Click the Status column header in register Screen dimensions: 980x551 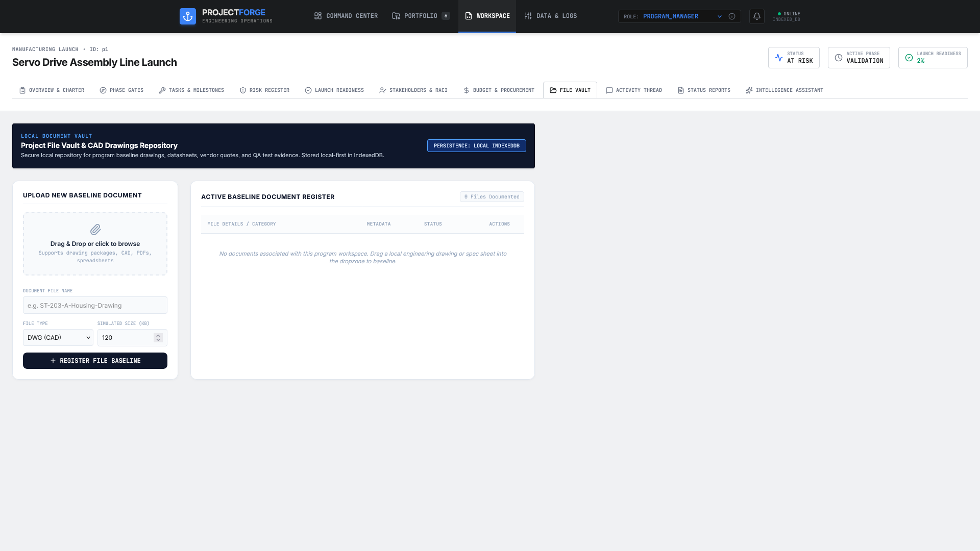433,224
